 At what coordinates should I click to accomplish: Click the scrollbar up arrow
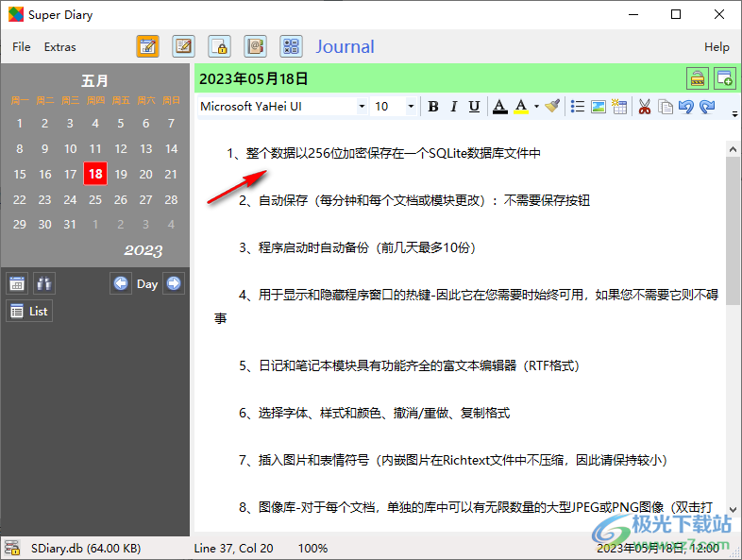tap(733, 149)
